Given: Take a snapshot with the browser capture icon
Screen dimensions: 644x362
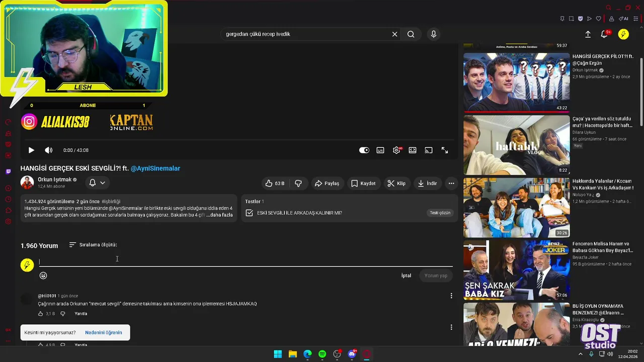Looking at the screenshot, I should (x=571, y=19).
